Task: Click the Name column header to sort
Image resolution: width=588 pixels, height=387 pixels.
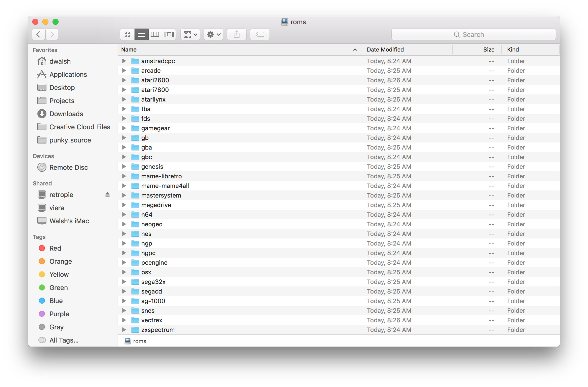Action: click(128, 49)
